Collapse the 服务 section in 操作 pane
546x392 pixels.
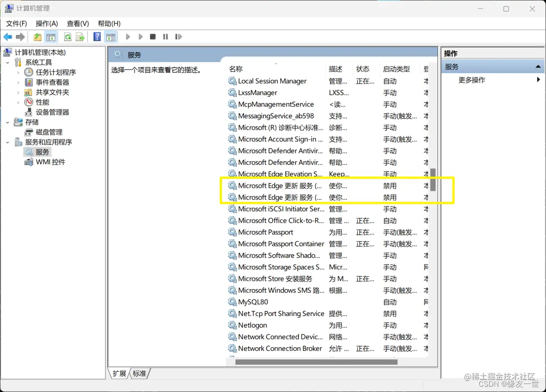[x=538, y=67]
